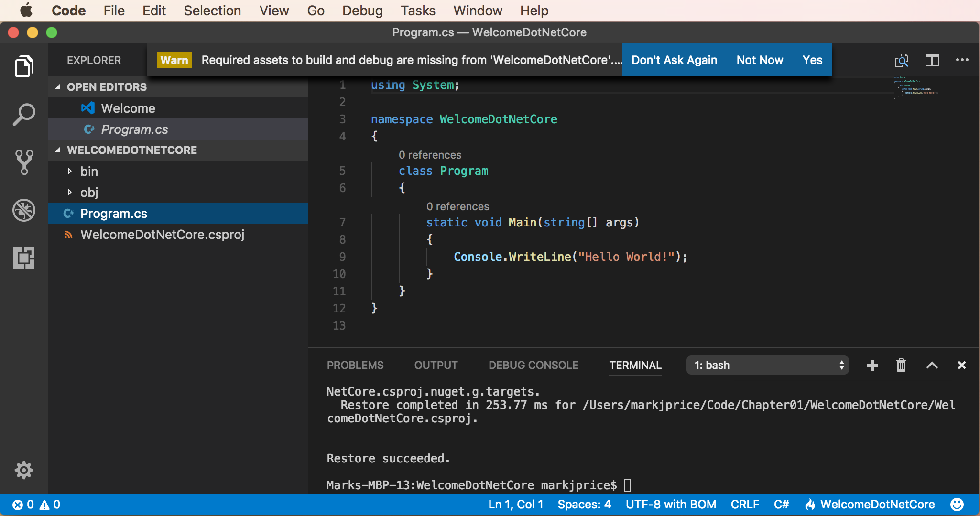Image resolution: width=980 pixels, height=516 pixels.
Task: Maximize the panel with the chevron-up icon
Action: [x=932, y=365]
